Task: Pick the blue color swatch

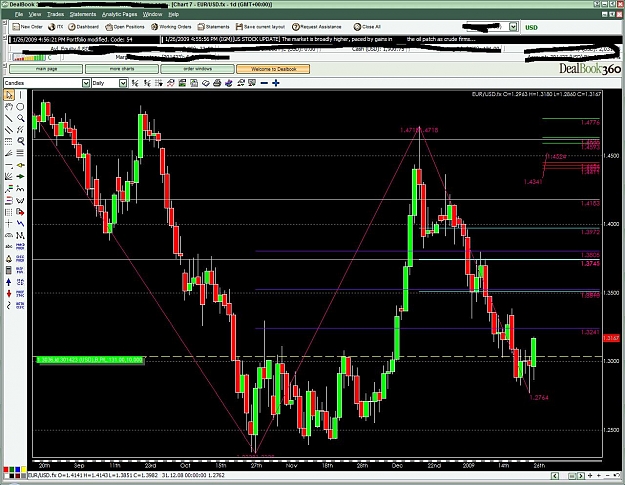Action: point(18,470)
